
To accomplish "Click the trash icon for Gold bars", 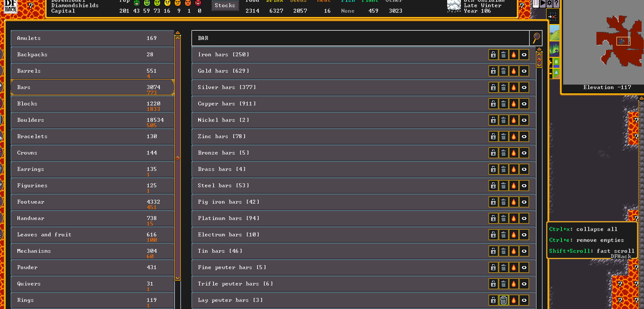I will point(503,71).
